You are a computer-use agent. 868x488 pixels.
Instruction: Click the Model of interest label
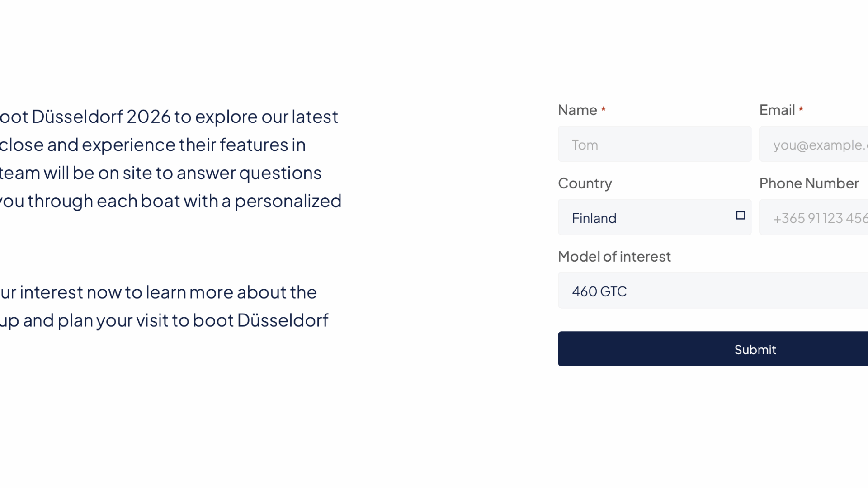point(614,256)
